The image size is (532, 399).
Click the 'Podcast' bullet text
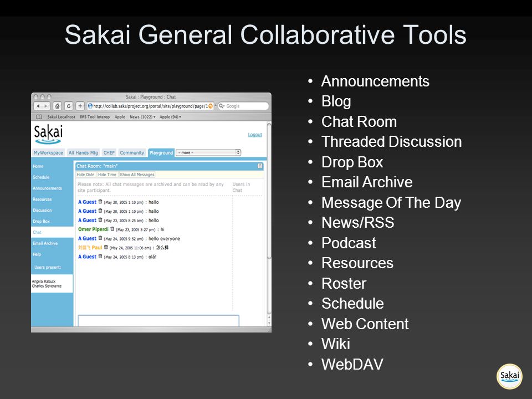click(349, 243)
